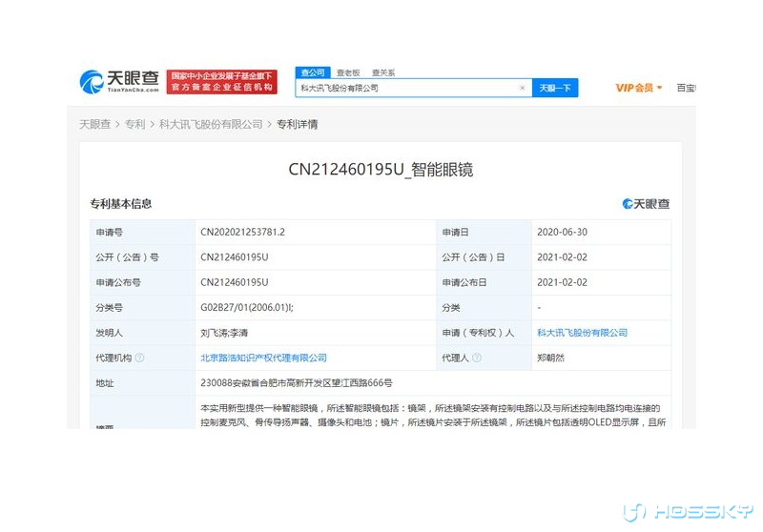This screenshot has height=532, width=763.
Task: Clear the search box with the X icon
Action: pos(522,88)
